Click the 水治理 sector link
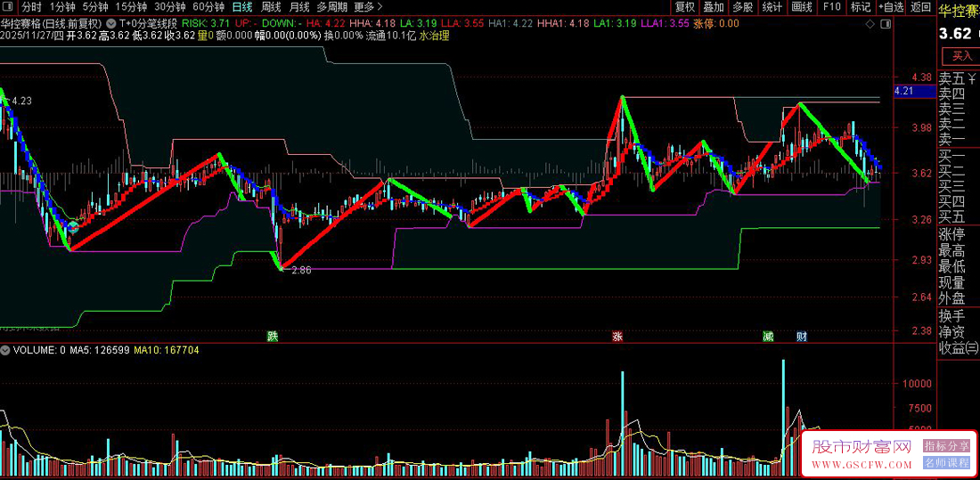This screenshot has width=980, height=480. [x=434, y=37]
